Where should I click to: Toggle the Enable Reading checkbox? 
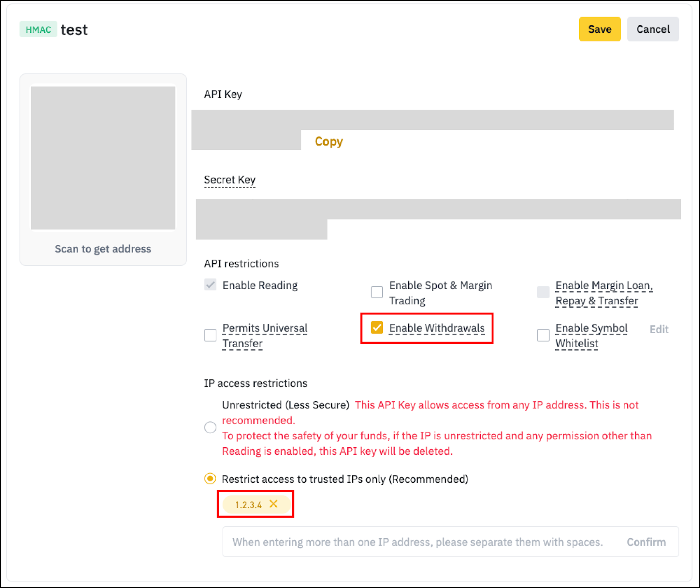pyautogui.click(x=210, y=285)
